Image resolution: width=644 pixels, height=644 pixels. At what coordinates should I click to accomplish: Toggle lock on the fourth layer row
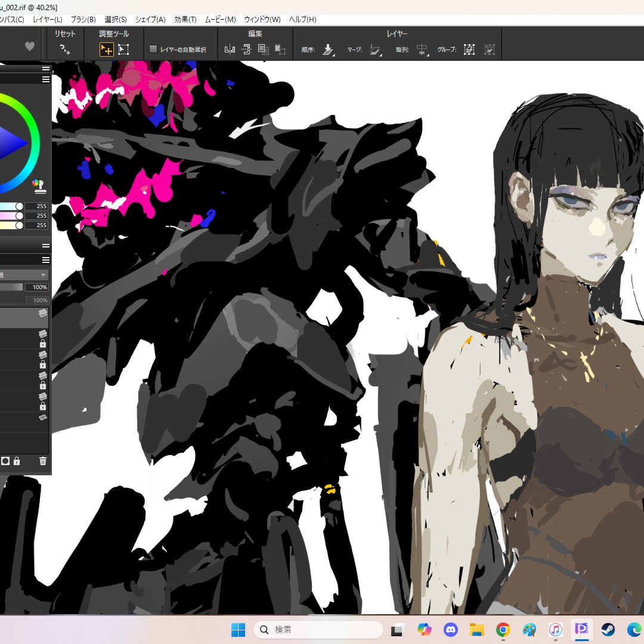43,386
